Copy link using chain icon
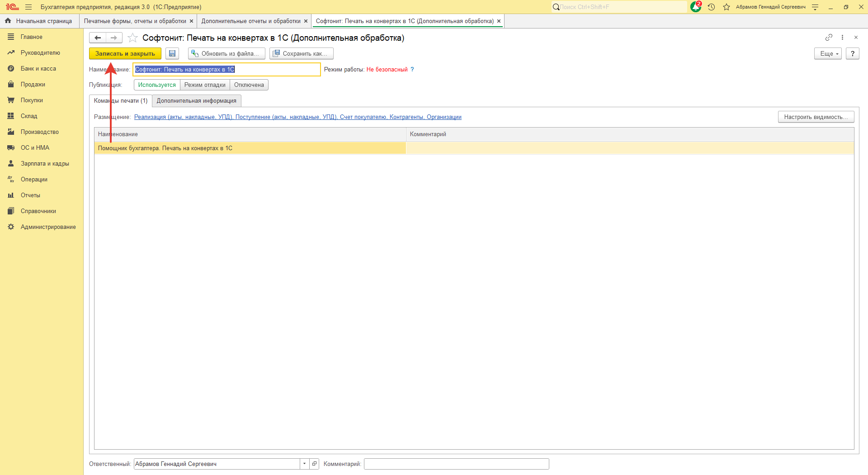Viewport: 868px width, 475px height. [829, 38]
